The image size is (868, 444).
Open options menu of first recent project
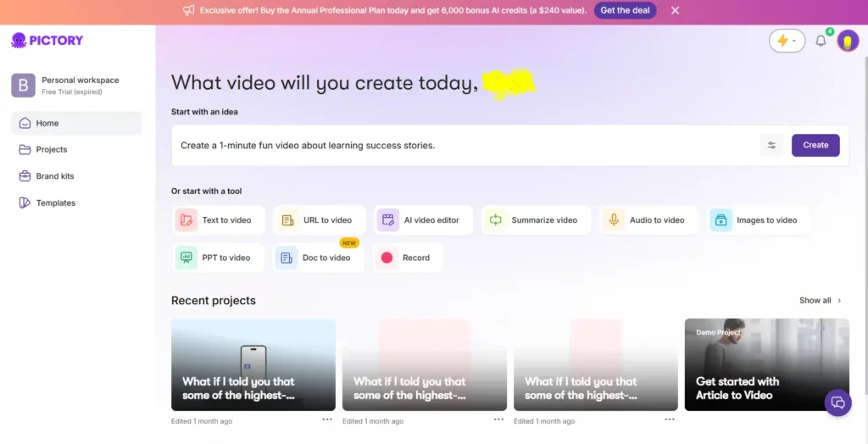pos(327,419)
